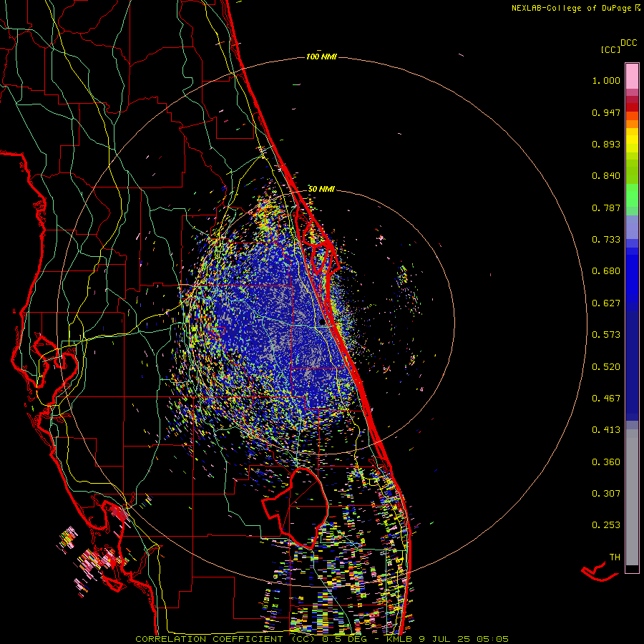644x644 pixels.
Task: Click the 1.000 scale value
Action: coord(606,80)
